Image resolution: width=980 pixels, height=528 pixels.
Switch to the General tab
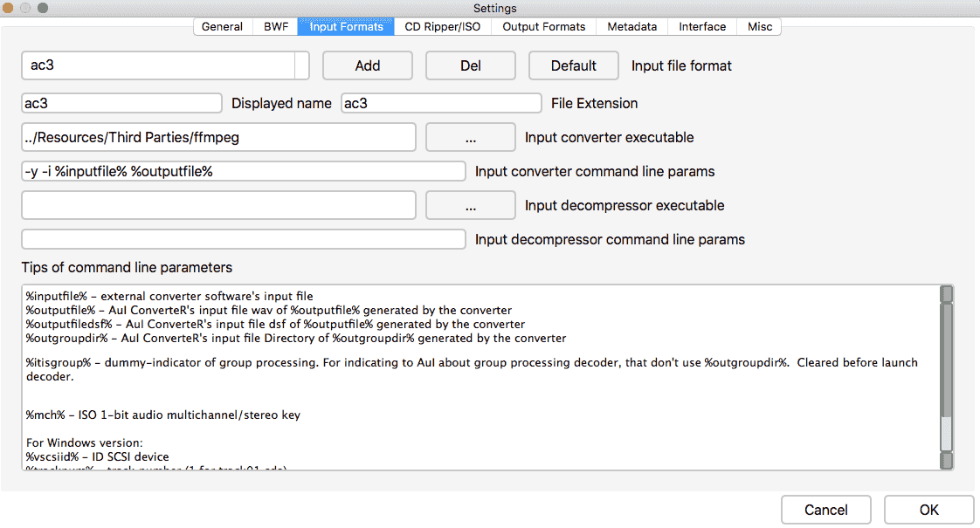point(223,27)
